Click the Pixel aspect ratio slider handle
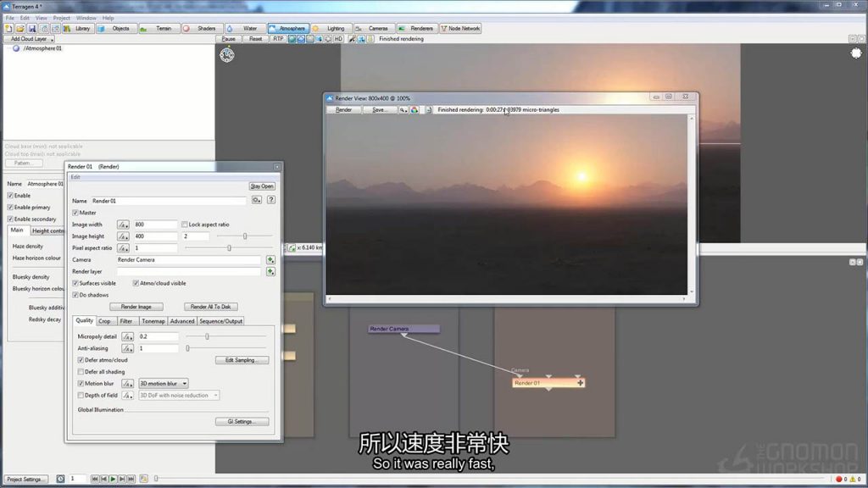The height and width of the screenshot is (488, 868). 229,248
